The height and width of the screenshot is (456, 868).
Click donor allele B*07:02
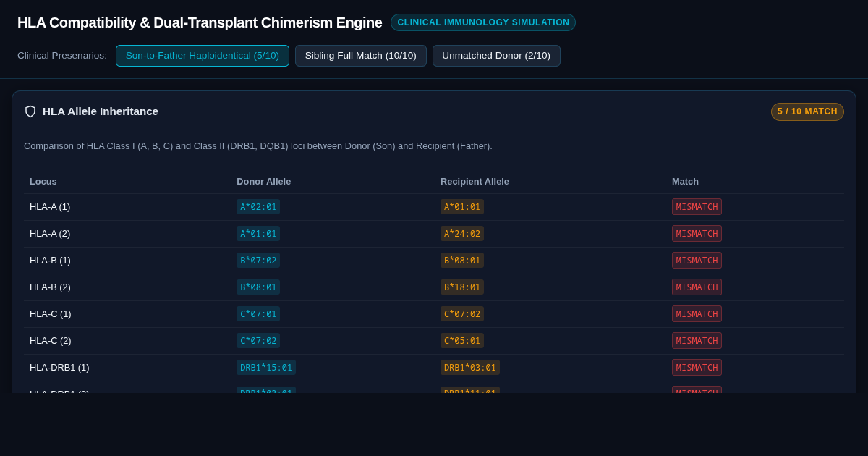258,261
